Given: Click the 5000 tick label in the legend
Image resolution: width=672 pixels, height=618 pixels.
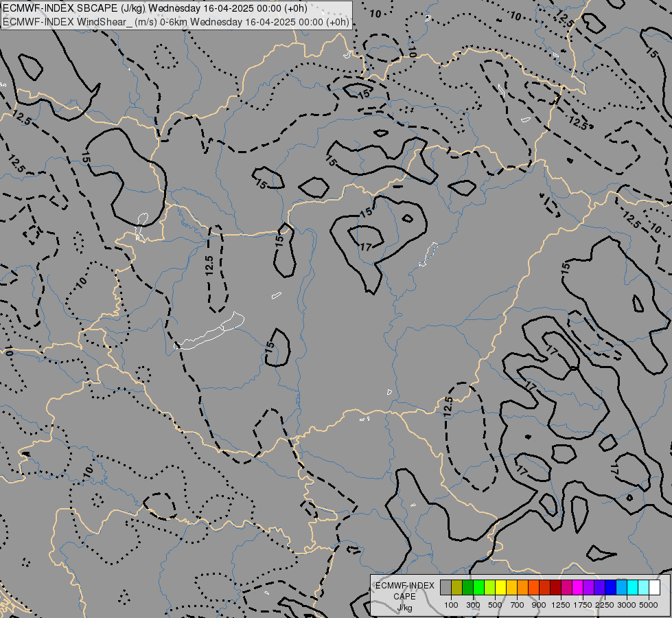Looking at the screenshot, I should click(x=649, y=605).
